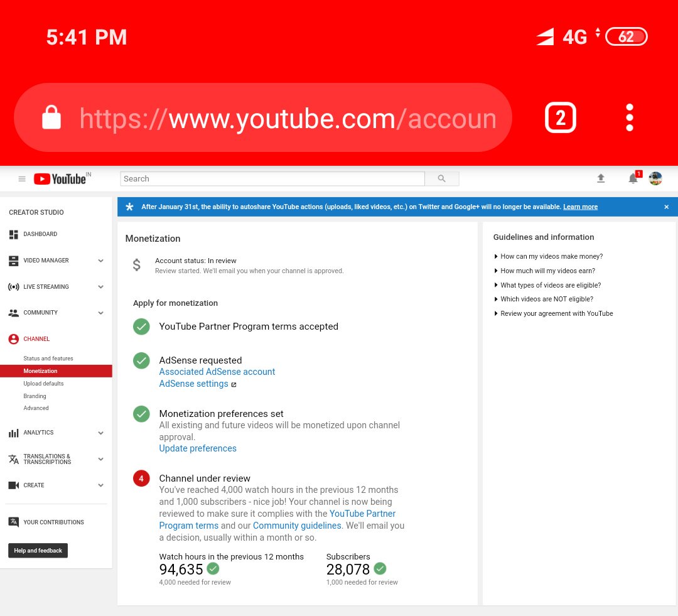Open the notifications bell
678x616 pixels.
(x=633, y=178)
